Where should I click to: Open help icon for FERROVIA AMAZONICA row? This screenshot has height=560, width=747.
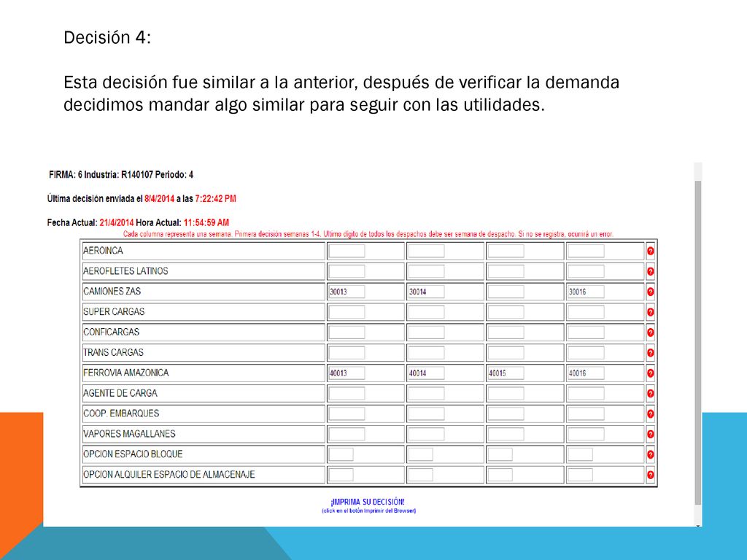tap(650, 373)
